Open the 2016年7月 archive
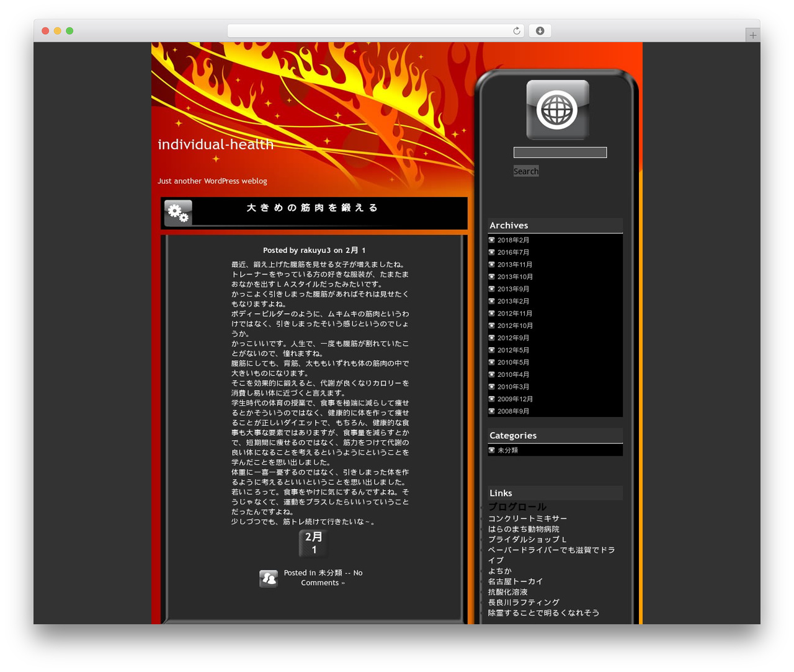Image resolution: width=794 pixels, height=672 pixels. [x=514, y=252]
